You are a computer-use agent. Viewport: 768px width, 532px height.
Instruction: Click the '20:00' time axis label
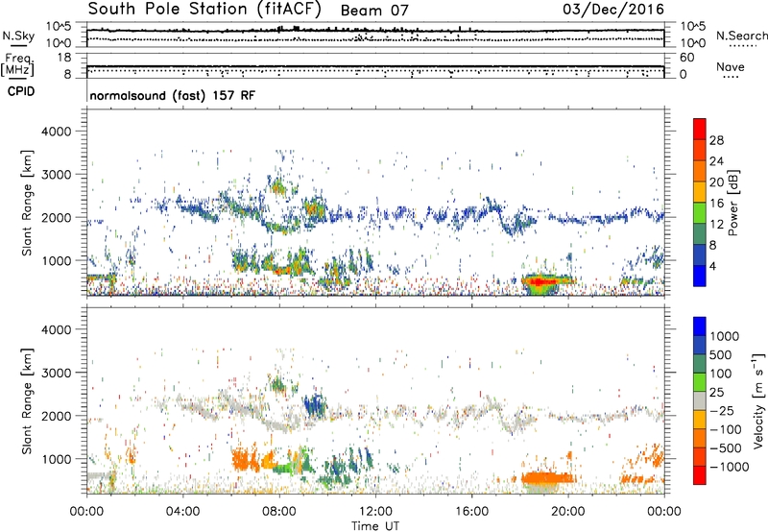coord(568,512)
